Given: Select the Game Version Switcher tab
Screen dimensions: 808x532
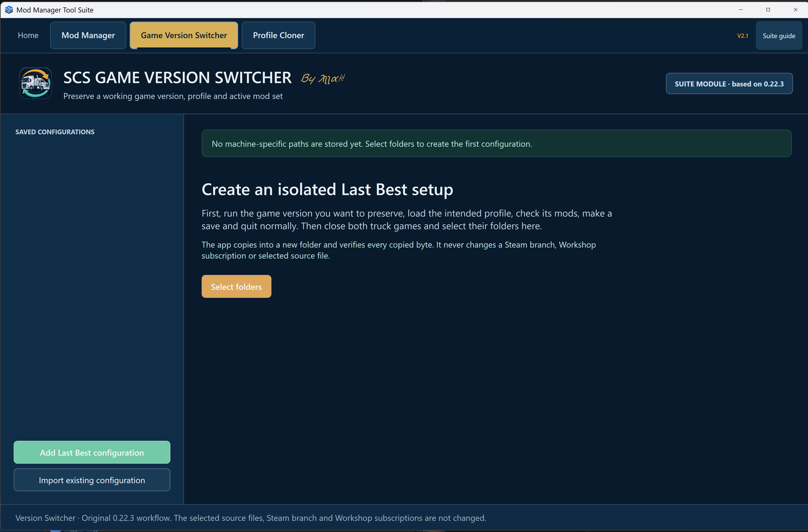Looking at the screenshot, I should click(184, 35).
